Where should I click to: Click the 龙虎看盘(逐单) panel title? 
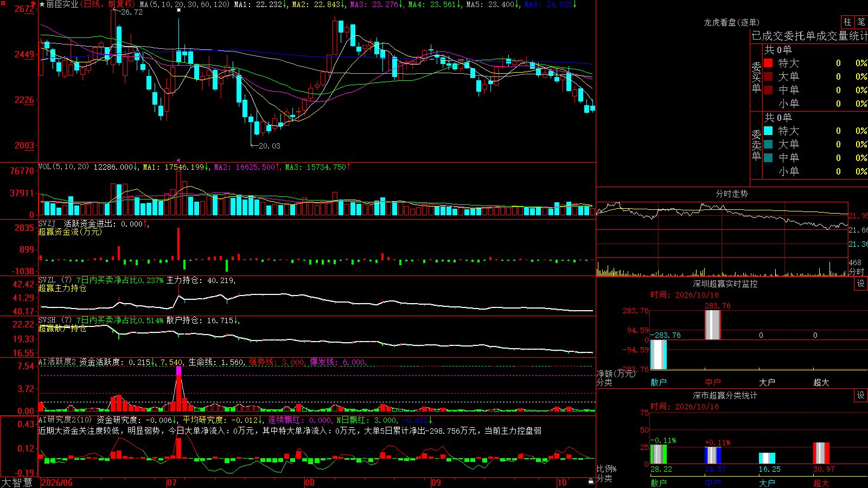[732, 22]
